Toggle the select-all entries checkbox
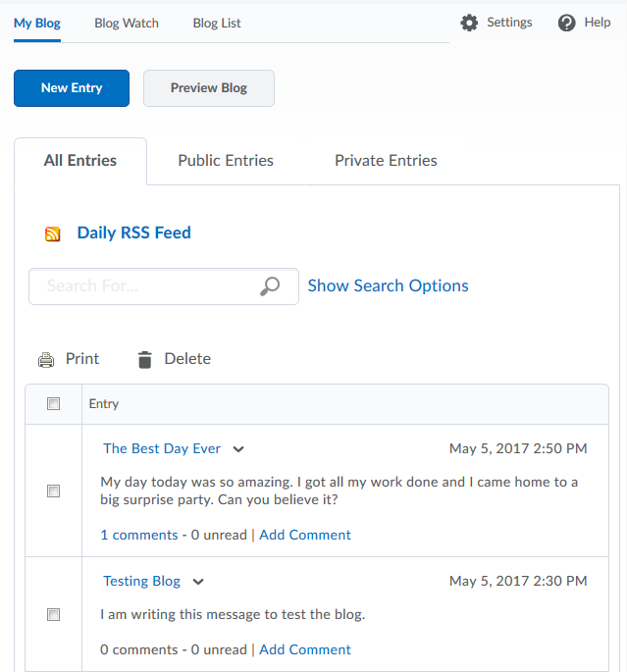 [54, 403]
